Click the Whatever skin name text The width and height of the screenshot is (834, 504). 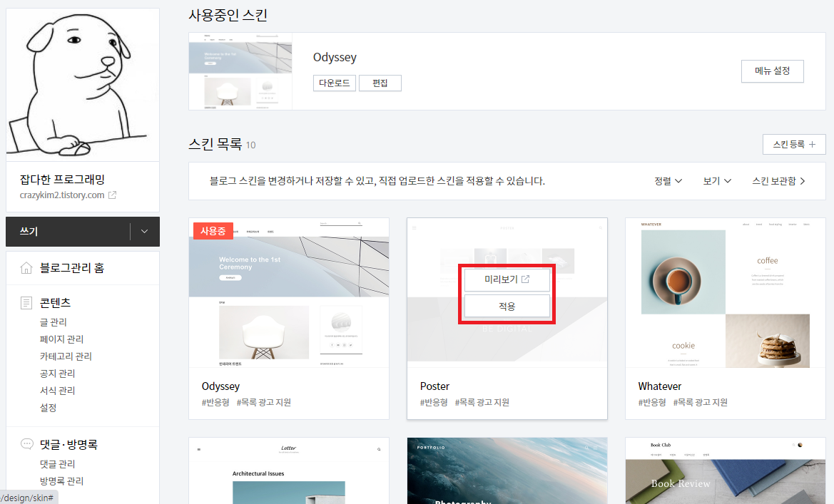pyautogui.click(x=659, y=386)
